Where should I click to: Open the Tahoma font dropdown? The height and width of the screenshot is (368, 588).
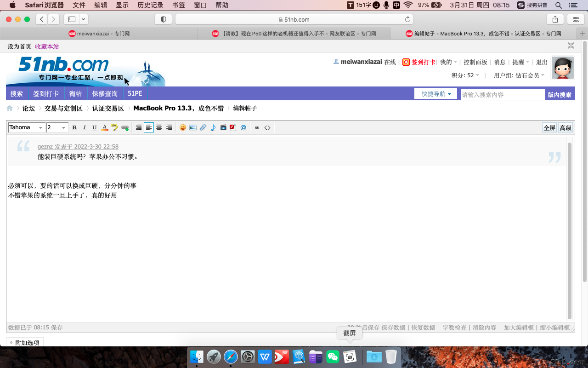tap(27, 127)
